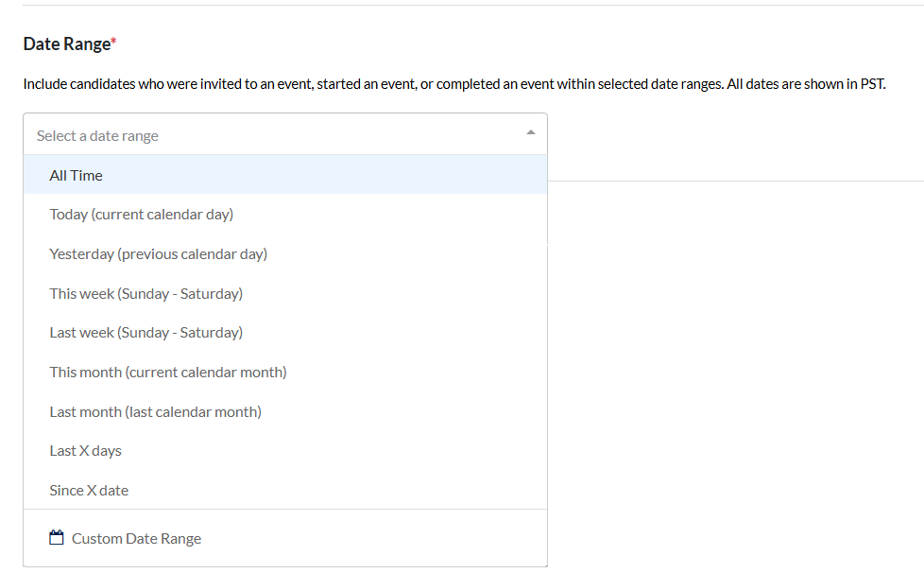Click the Date Range heading label

pyautogui.click(x=66, y=44)
